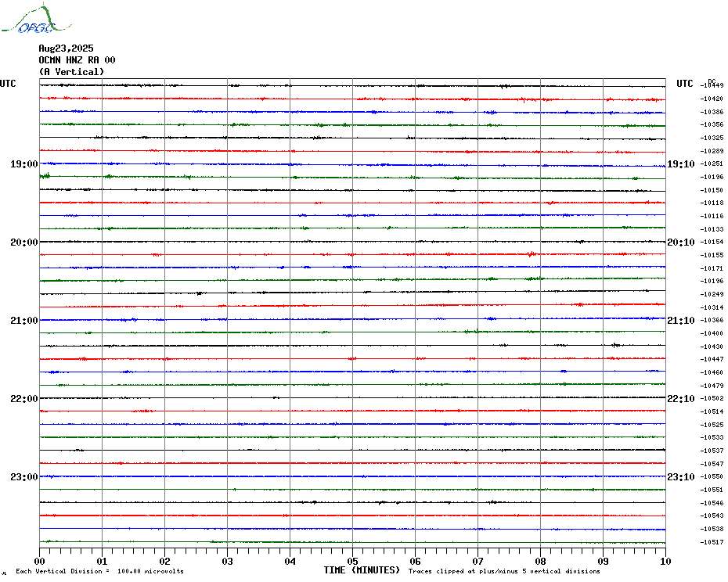This screenshot has height=582, width=728.
Task: Click DC offset value -10514
Action: click(x=712, y=411)
